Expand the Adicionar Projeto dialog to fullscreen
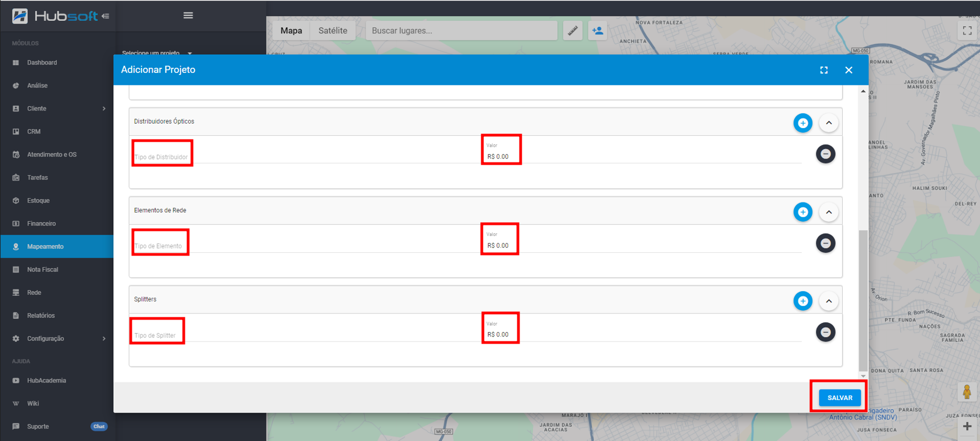 824,70
